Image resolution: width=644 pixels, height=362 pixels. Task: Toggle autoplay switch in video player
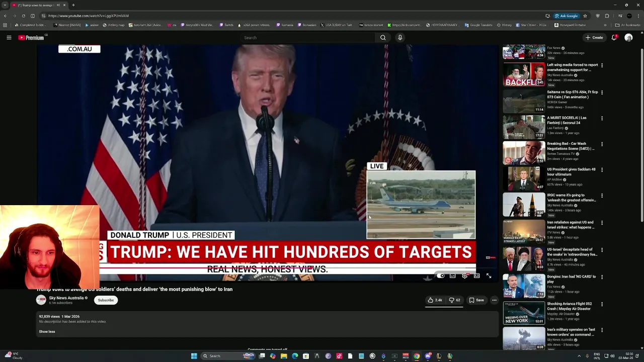441,276
